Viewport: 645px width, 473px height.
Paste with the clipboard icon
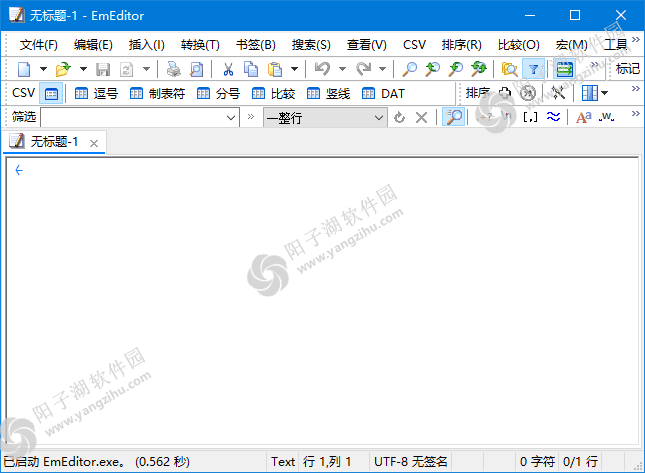[274, 69]
